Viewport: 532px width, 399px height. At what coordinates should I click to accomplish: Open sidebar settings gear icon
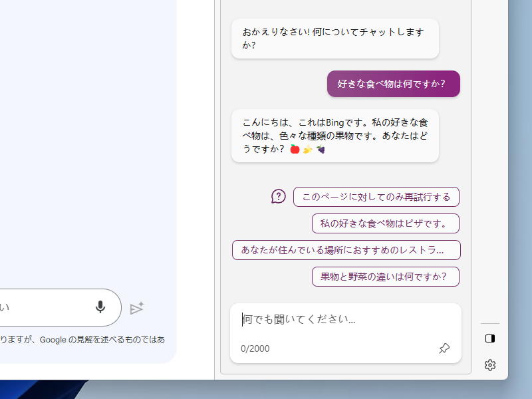click(490, 365)
